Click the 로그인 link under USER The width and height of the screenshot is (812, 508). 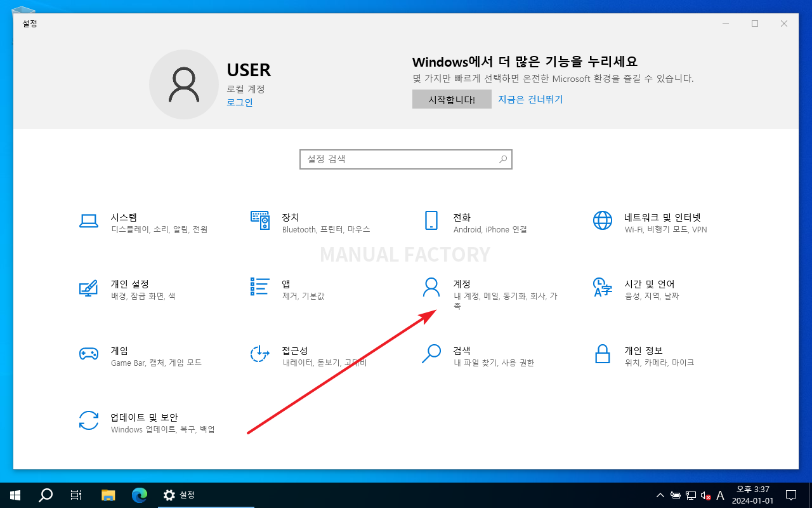pyautogui.click(x=240, y=102)
